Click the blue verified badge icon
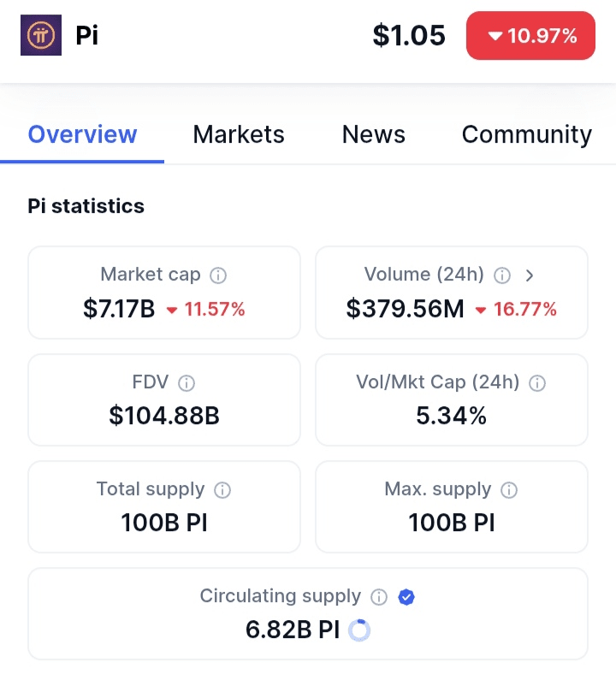 click(x=407, y=597)
